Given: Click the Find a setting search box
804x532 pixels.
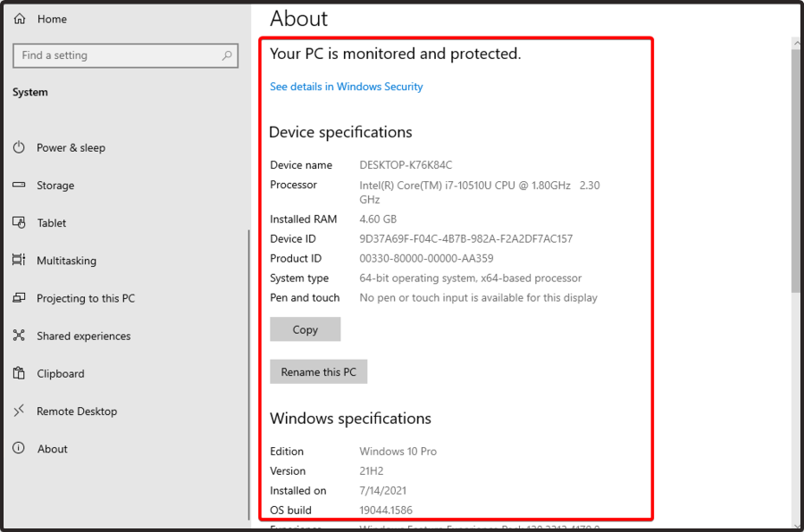Looking at the screenshot, I should click(126, 55).
